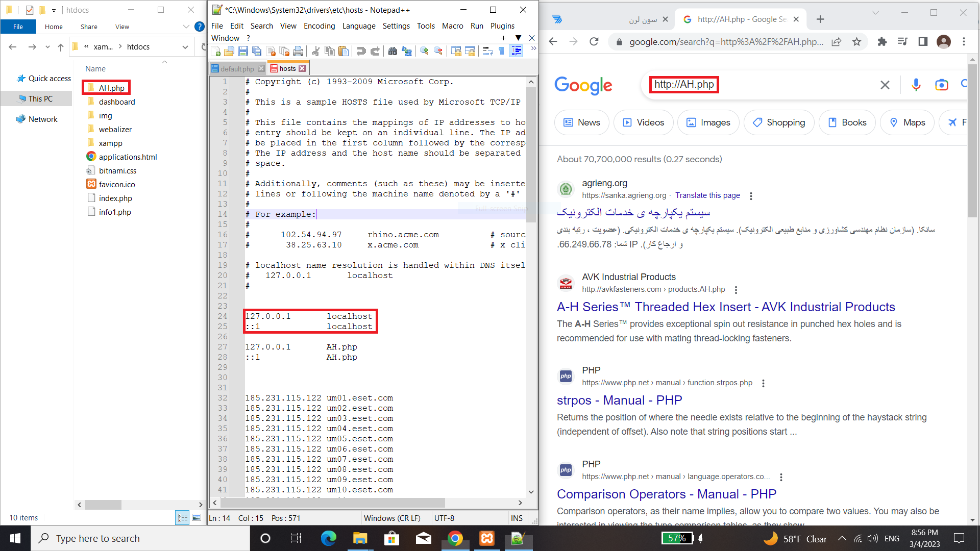Copy selection with Notepad++ copy icon

click(330, 51)
